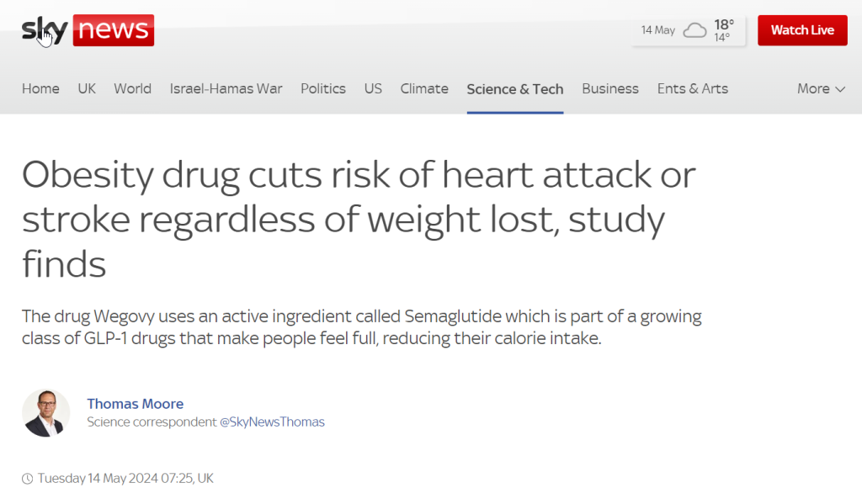
Task: Open the cloudy weather icon widget
Action: [x=694, y=30]
